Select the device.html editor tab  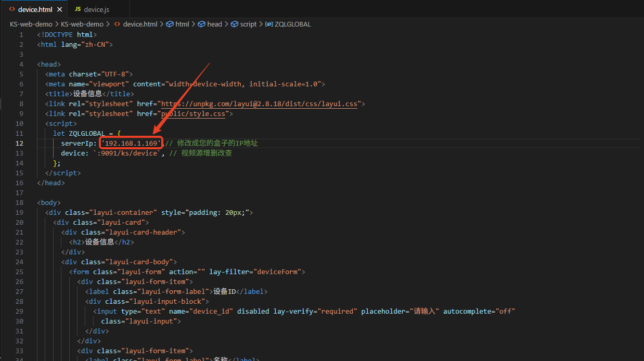(35, 9)
